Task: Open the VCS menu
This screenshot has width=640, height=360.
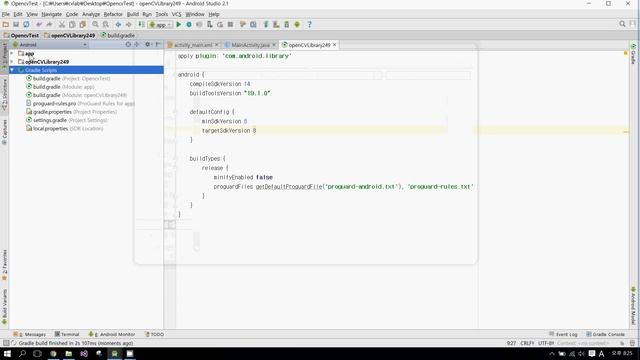Action: 176,14
